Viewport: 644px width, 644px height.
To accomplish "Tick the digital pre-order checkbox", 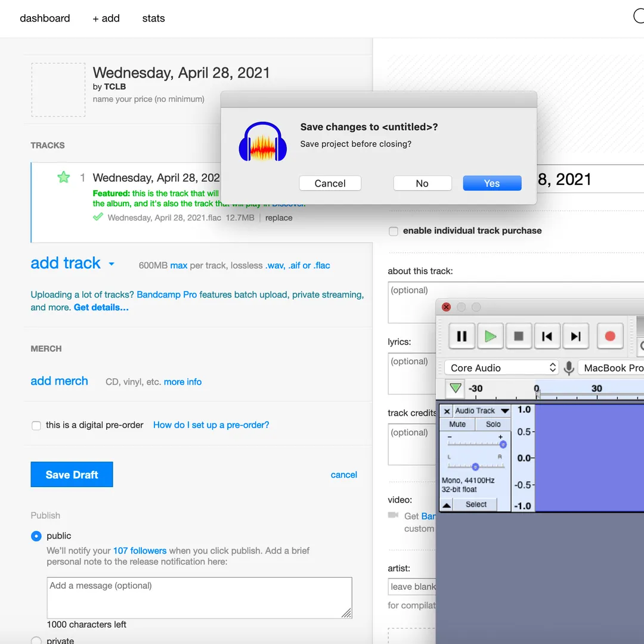I will 36,426.
